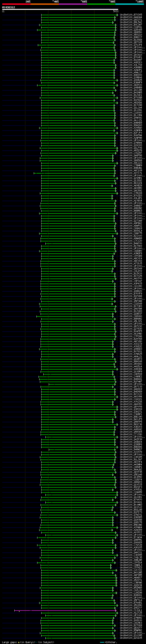Viewport: 146px width, 644px height.
Task: Click the purple ~60% identity legend segment
Action: (x=73, y=4)
